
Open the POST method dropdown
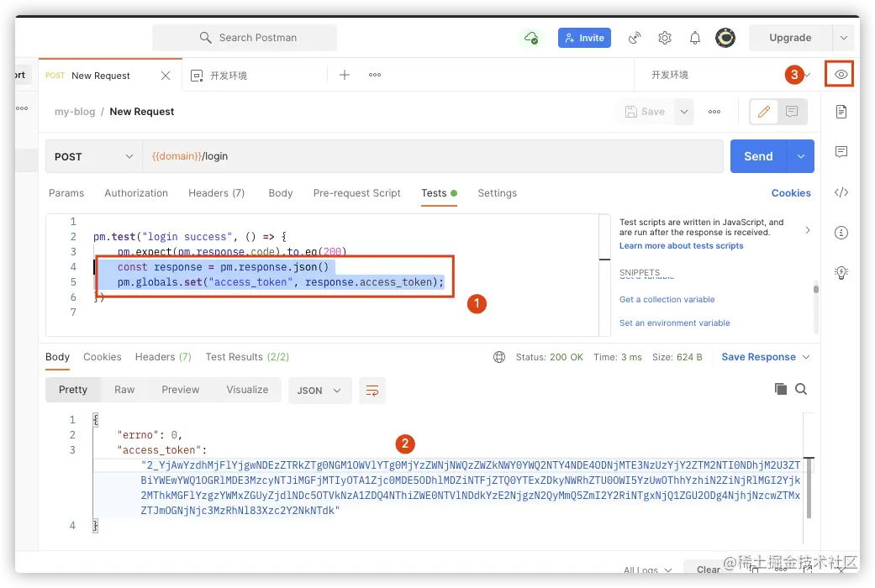94,157
